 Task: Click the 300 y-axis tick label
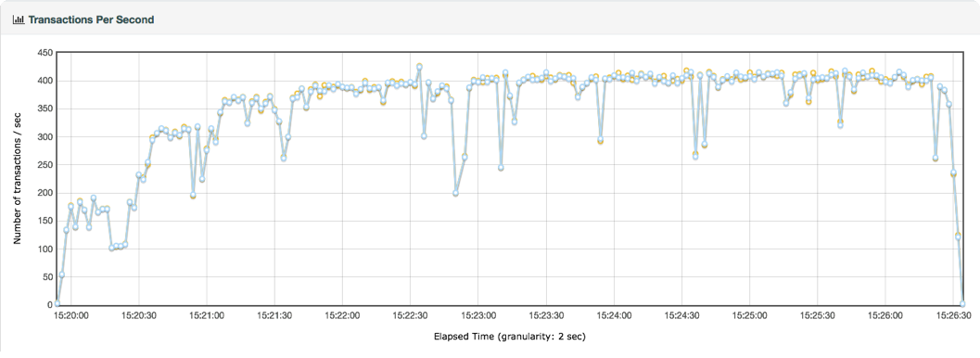pyautogui.click(x=45, y=137)
